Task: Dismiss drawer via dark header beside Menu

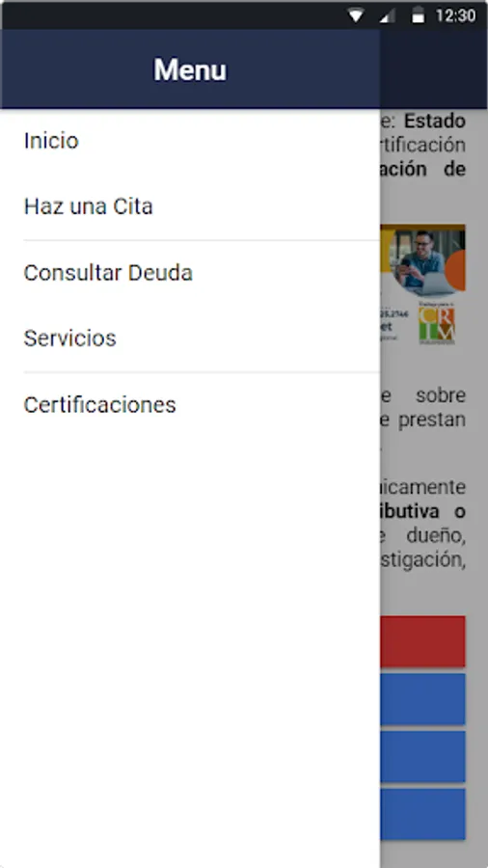Action: click(x=433, y=68)
